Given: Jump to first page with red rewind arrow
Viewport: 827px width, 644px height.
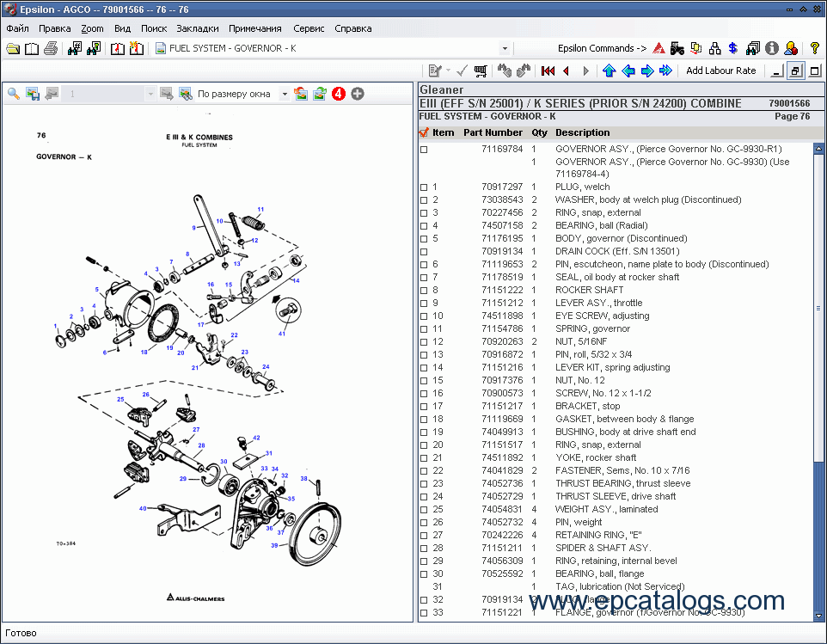Looking at the screenshot, I should 548,71.
